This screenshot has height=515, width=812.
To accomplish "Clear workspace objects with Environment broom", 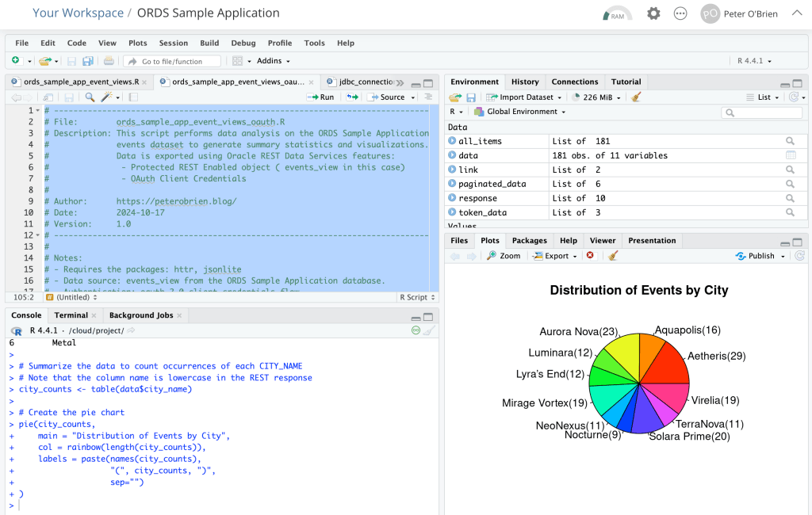I will (636, 97).
